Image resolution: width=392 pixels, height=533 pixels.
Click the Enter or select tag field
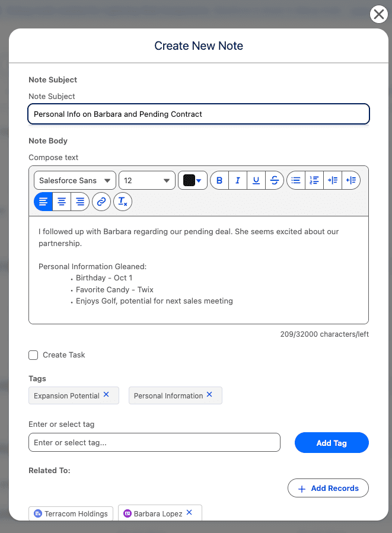pyautogui.click(x=154, y=443)
